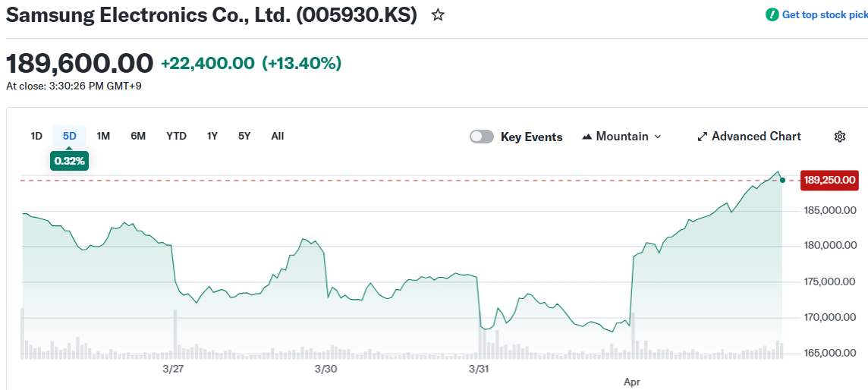The height and width of the screenshot is (390, 868).
Task: Add Samsung Electronics to watchlist star
Action: point(438,15)
